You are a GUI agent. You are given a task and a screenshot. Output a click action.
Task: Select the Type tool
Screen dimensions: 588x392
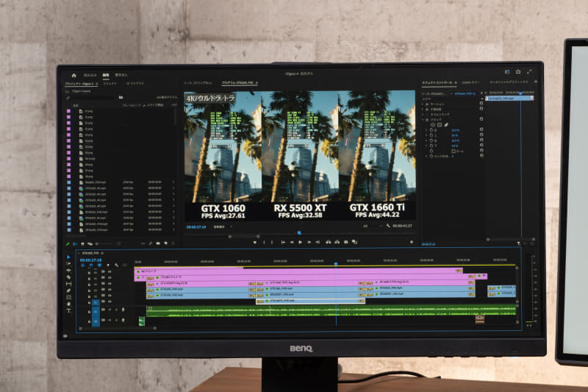click(68, 310)
